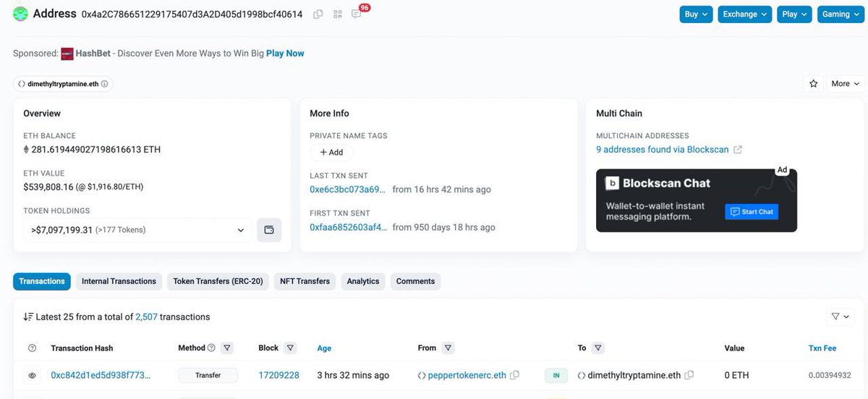Click the Blockscan Chat ad banner
Viewport: 868px width, 399px height.
696,200
